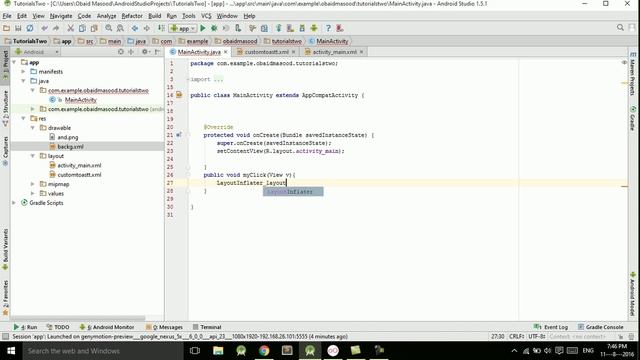
Task: Click the Replace toolbar icon
Action: point(120,28)
